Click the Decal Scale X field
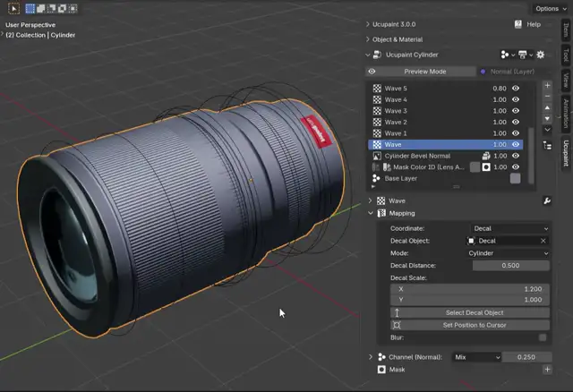This screenshot has width=573, height=392. coord(469,289)
